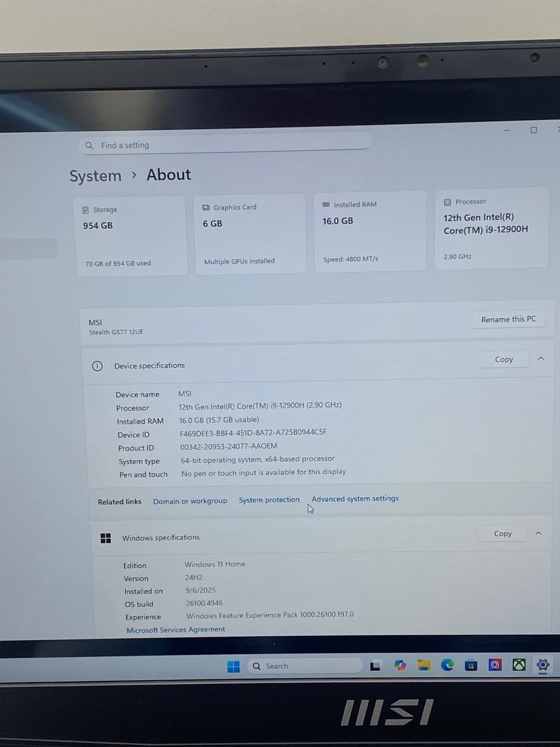Collapse the Device specifications section chevron
The width and height of the screenshot is (560, 747).
tap(541, 359)
